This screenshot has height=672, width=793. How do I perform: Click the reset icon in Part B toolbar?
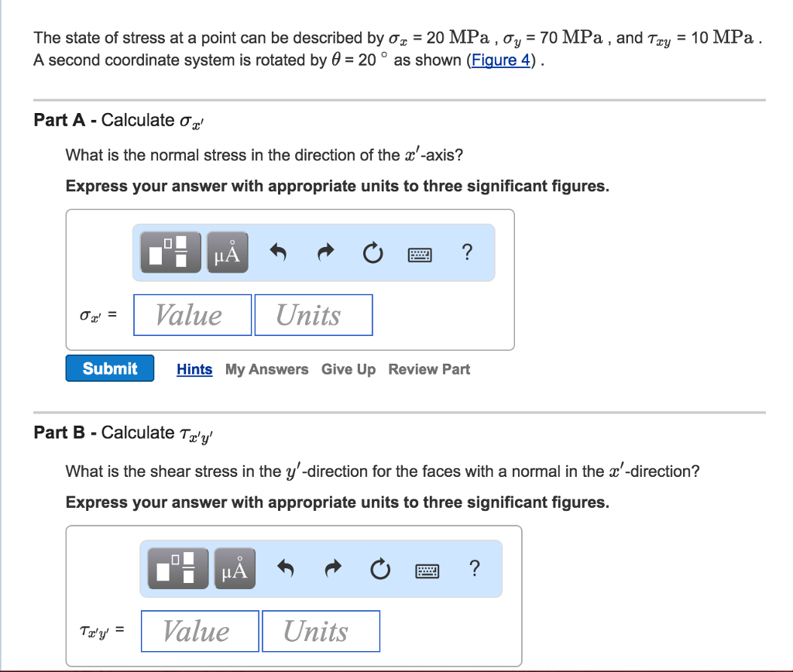380,570
